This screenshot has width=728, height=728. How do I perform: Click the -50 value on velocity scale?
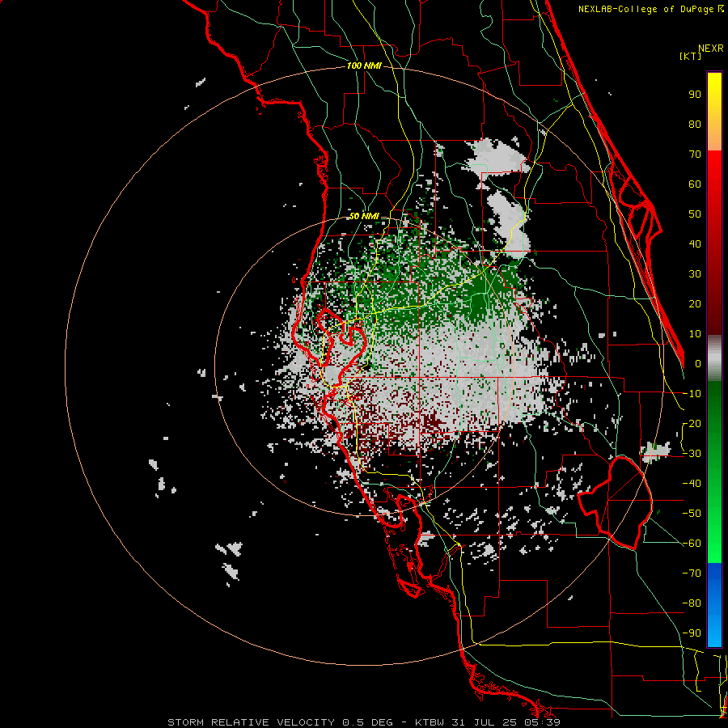(692, 514)
